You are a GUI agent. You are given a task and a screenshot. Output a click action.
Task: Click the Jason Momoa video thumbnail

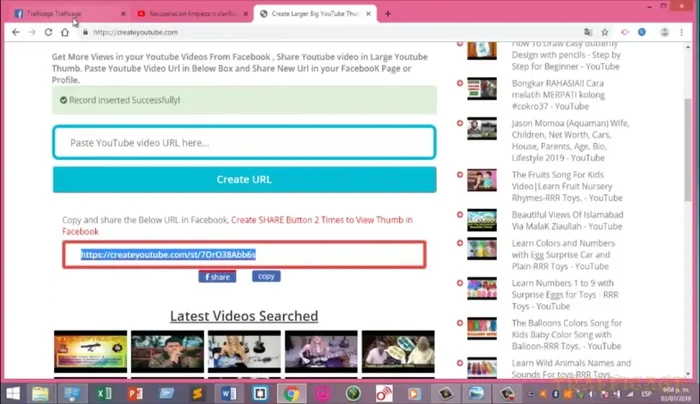pos(482,129)
